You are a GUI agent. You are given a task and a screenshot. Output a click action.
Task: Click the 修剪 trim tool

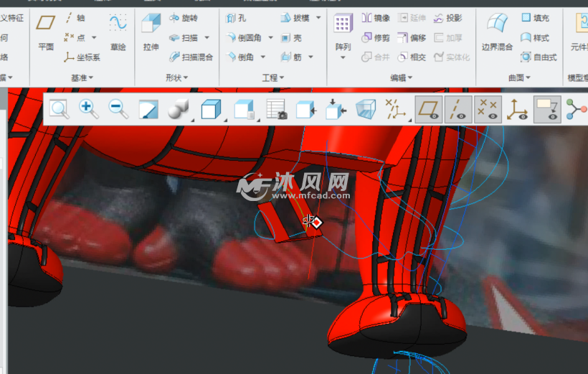click(376, 37)
